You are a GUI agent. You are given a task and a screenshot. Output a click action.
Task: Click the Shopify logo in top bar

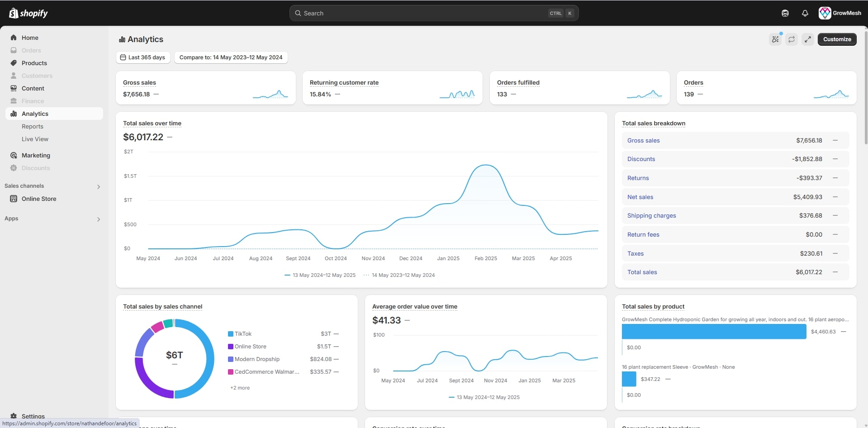(28, 13)
